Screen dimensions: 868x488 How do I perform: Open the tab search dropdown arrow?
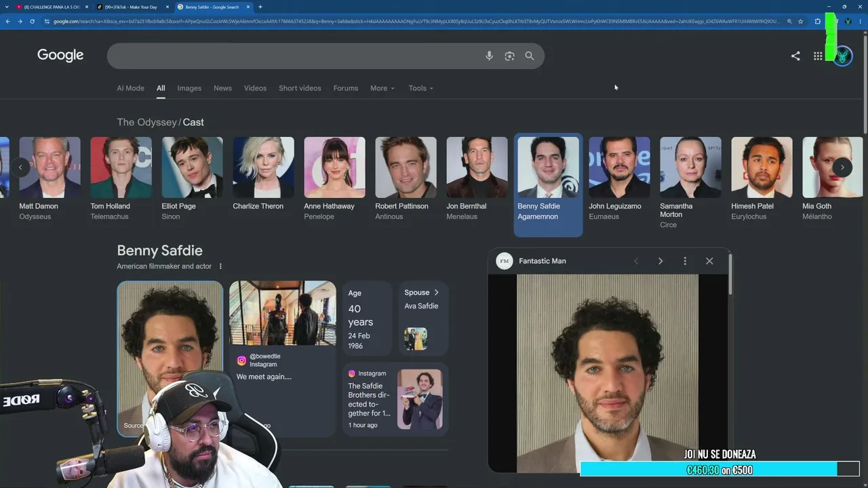click(6, 7)
